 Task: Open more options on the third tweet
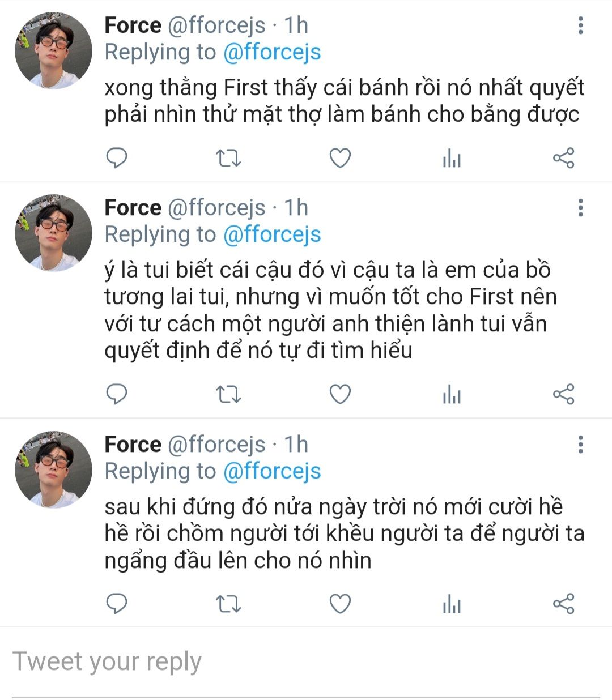[580, 445]
